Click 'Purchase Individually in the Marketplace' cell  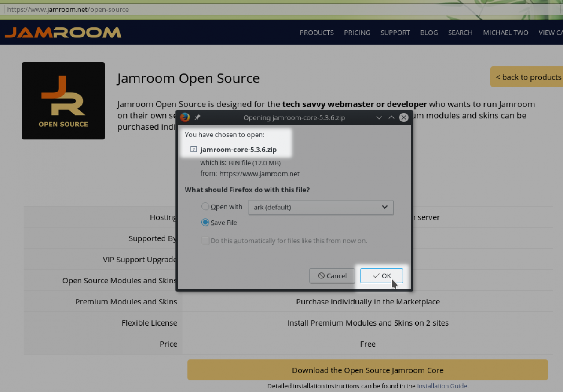[x=368, y=302]
